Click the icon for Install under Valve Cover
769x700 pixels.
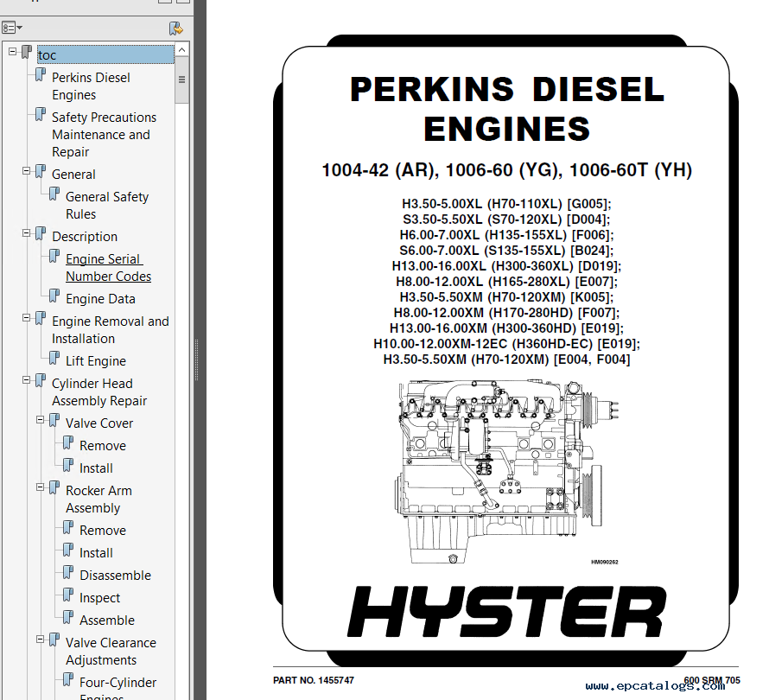tap(68, 466)
